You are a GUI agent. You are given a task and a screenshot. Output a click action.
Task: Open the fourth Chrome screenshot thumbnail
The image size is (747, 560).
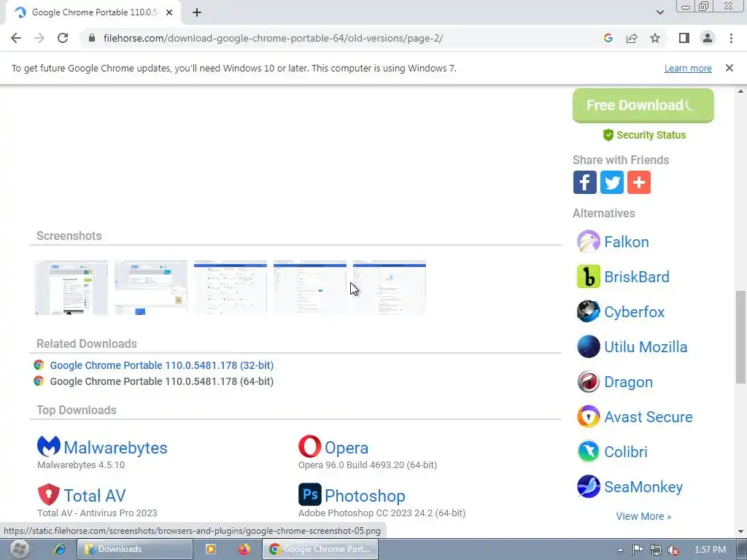(x=310, y=287)
